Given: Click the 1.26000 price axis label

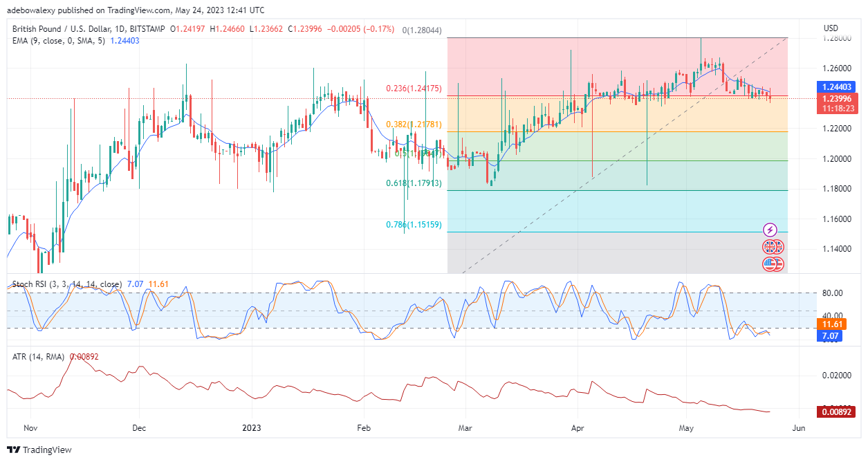Looking at the screenshot, I should (x=836, y=68).
